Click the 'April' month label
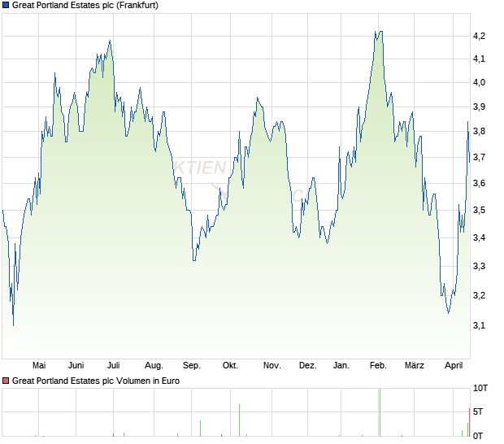504x444 pixels. [454, 366]
